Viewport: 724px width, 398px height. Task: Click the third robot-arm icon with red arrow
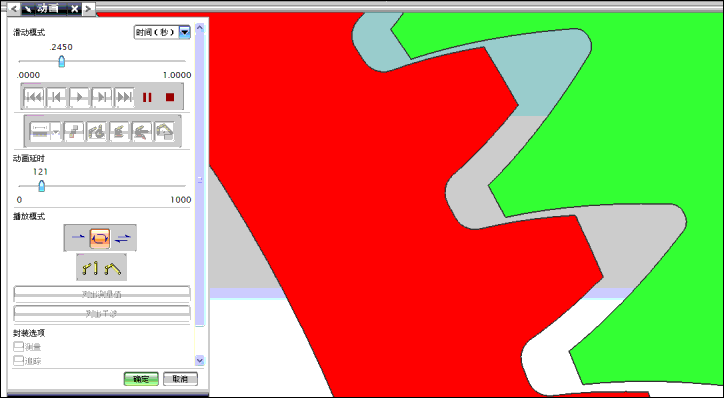point(142,132)
